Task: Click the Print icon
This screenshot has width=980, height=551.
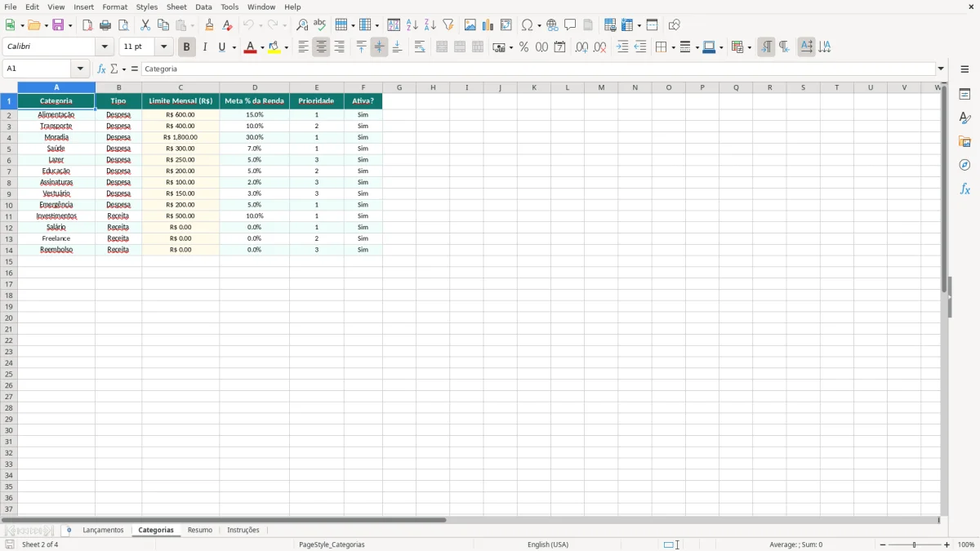Action: pyautogui.click(x=105, y=25)
